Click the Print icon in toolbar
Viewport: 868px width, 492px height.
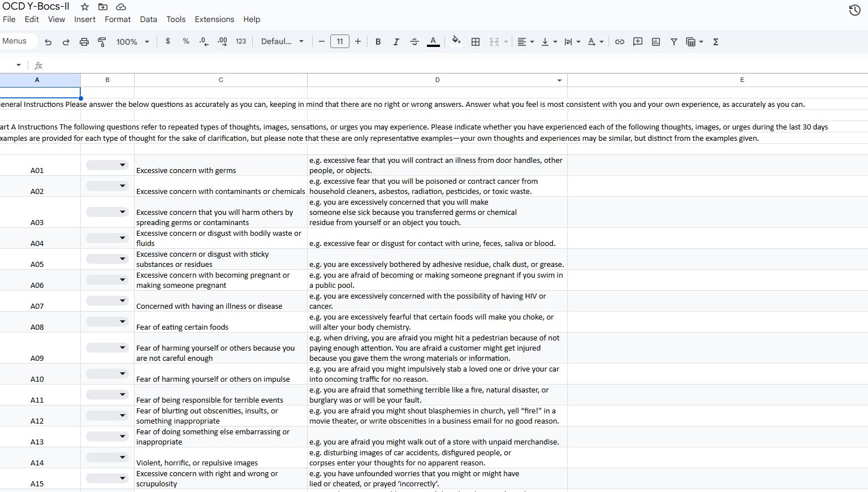[84, 42]
